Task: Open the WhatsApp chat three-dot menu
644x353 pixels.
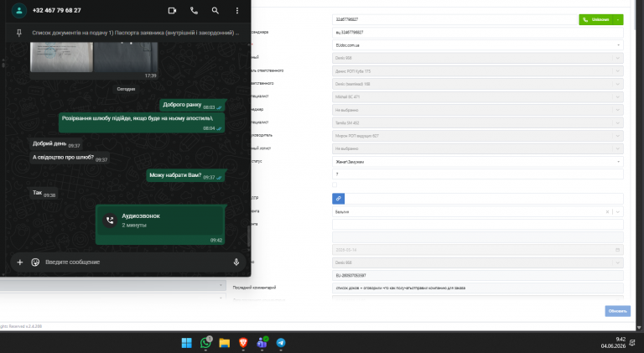Action: click(237, 11)
